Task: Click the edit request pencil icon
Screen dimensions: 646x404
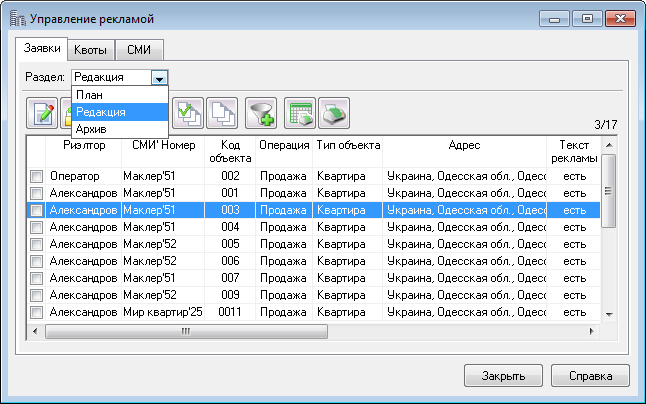Action: click(44, 114)
